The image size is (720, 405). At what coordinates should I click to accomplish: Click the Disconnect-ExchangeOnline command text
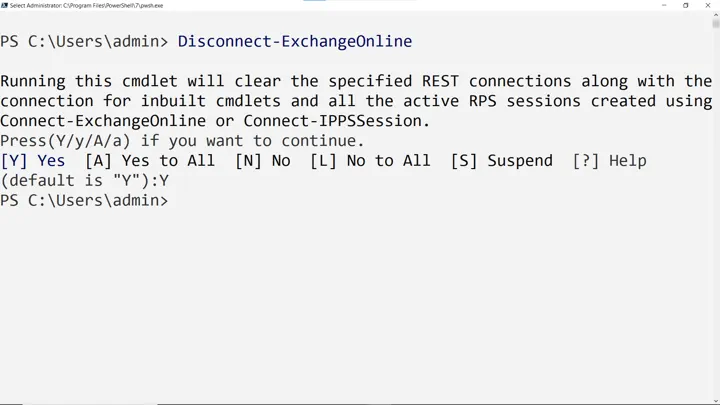point(295,41)
